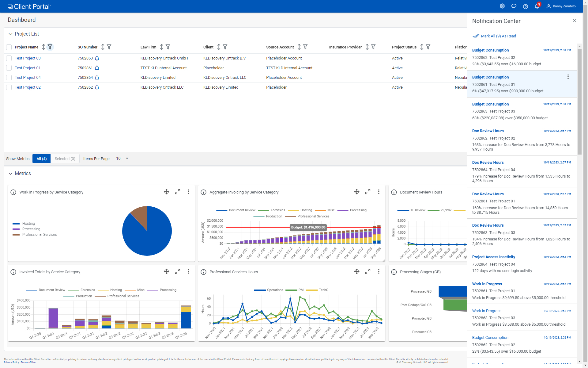Click the chat bubble icon
This screenshot has width=588, height=368.
514,6
